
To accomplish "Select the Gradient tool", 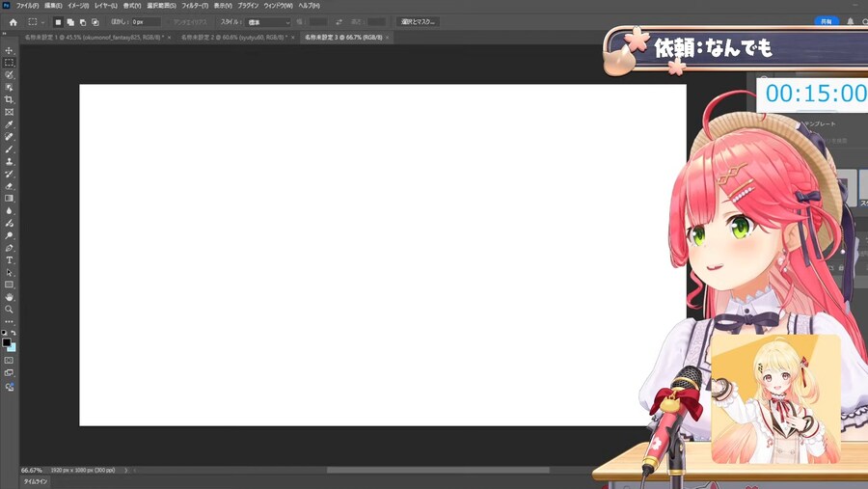I will 9,199.
